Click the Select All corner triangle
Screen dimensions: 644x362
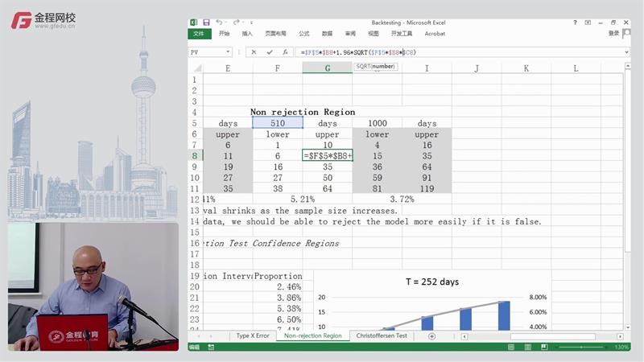point(197,68)
